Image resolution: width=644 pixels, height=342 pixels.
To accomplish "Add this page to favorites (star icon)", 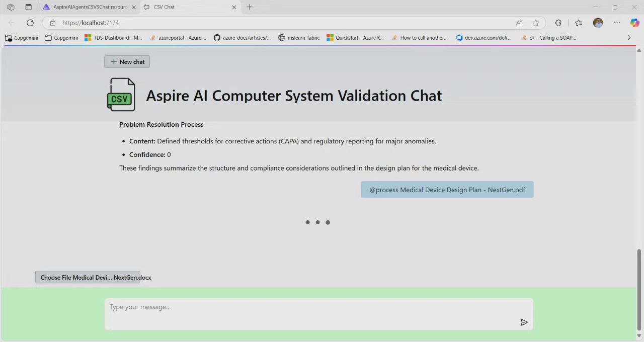I will click(x=536, y=23).
